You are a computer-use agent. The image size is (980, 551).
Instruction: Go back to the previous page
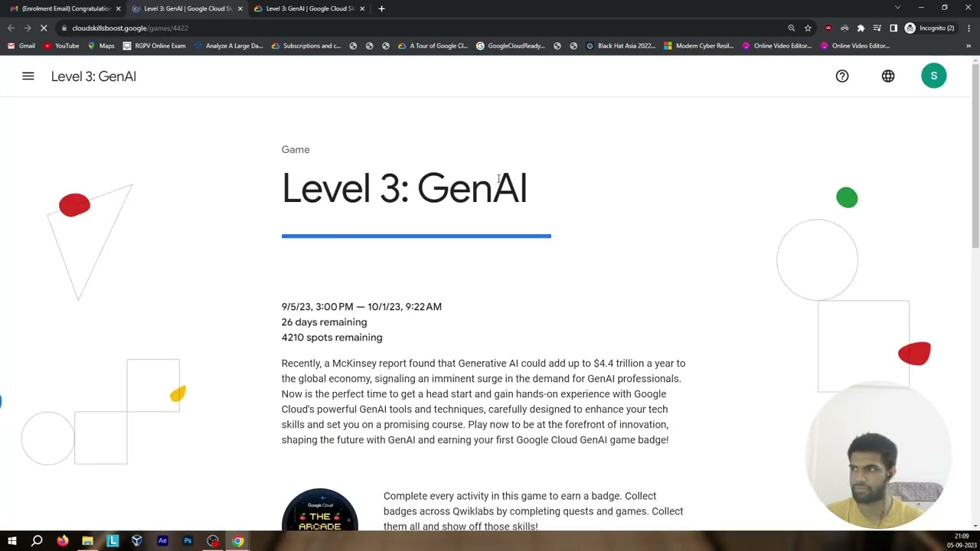(11, 28)
